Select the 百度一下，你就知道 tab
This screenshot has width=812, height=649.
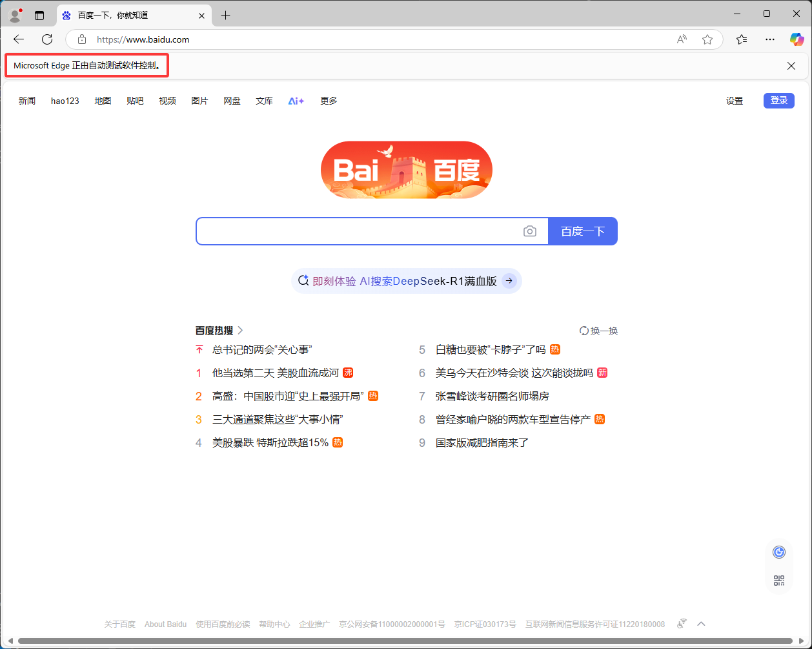tap(134, 15)
